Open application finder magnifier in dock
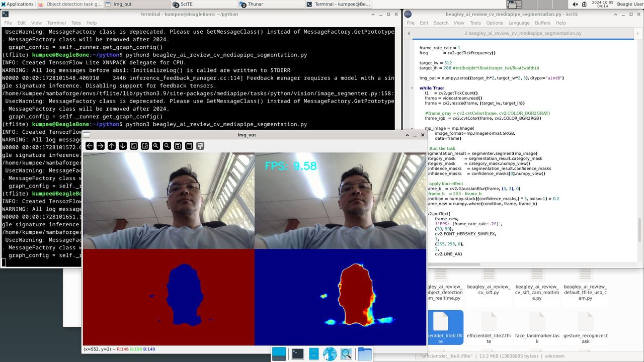 point(346,354)
